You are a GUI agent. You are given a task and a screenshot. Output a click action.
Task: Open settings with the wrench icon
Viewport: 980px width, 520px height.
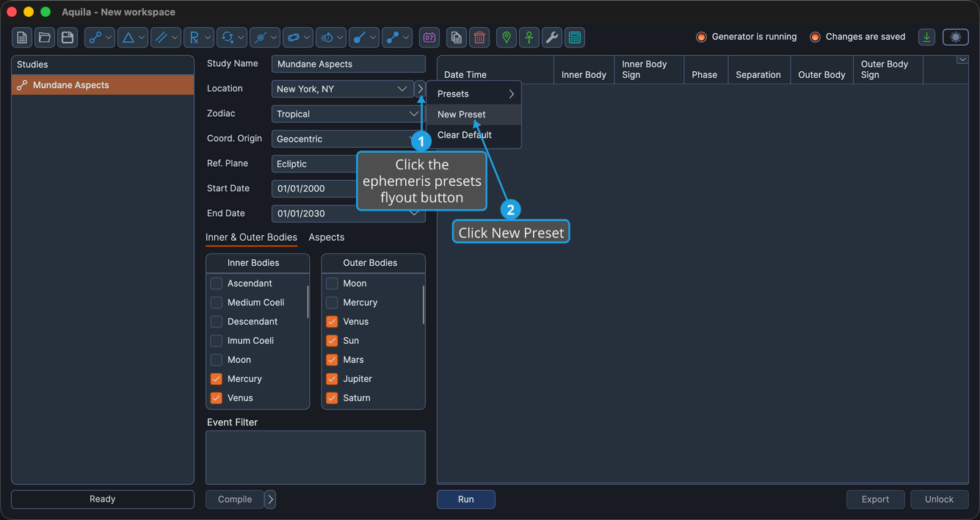[x=552, y=37]
